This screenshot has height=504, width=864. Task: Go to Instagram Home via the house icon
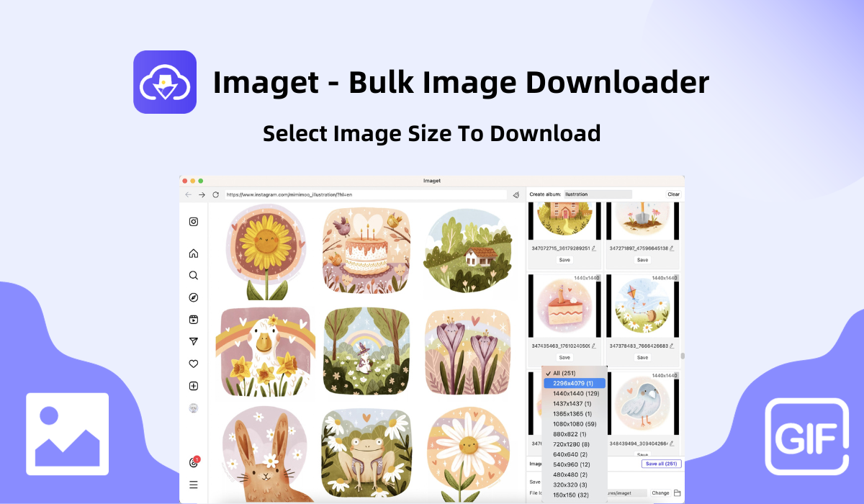coord(194,253)
